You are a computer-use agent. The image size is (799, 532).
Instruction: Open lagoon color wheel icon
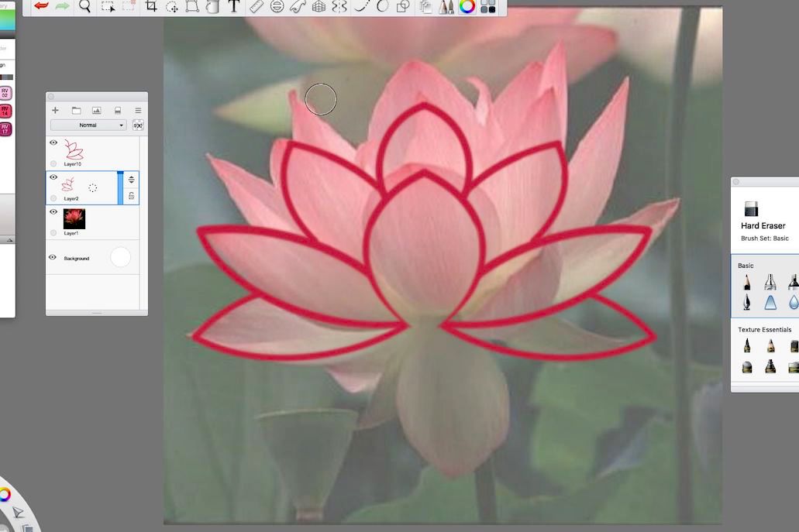click(x=5, y=494)
